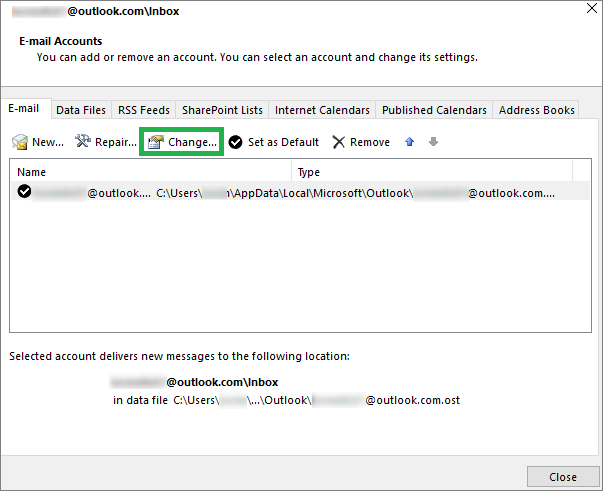Click default checkmark beside the outlook account
This screenshot has height=494, width=605.
pyautogui.click(x=24, y=191)
